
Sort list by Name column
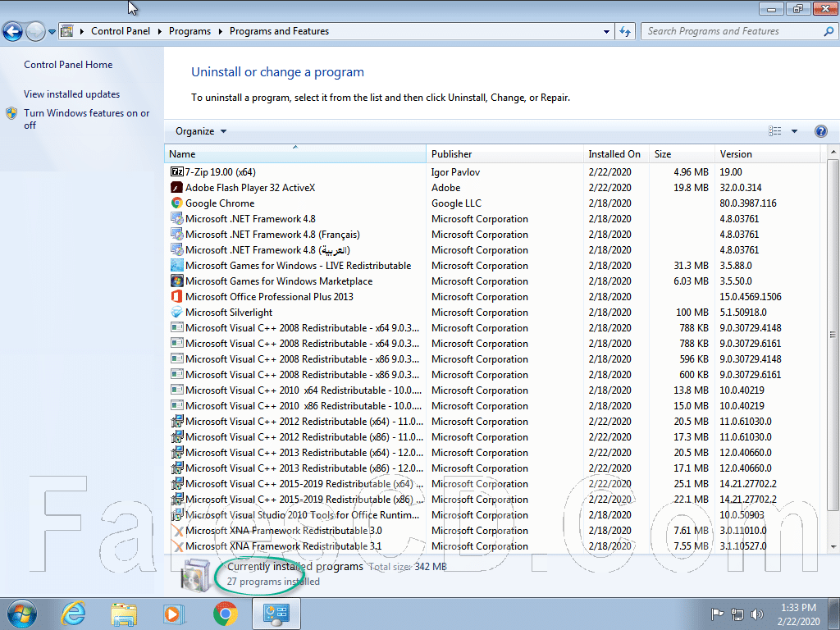coord(295,153)
